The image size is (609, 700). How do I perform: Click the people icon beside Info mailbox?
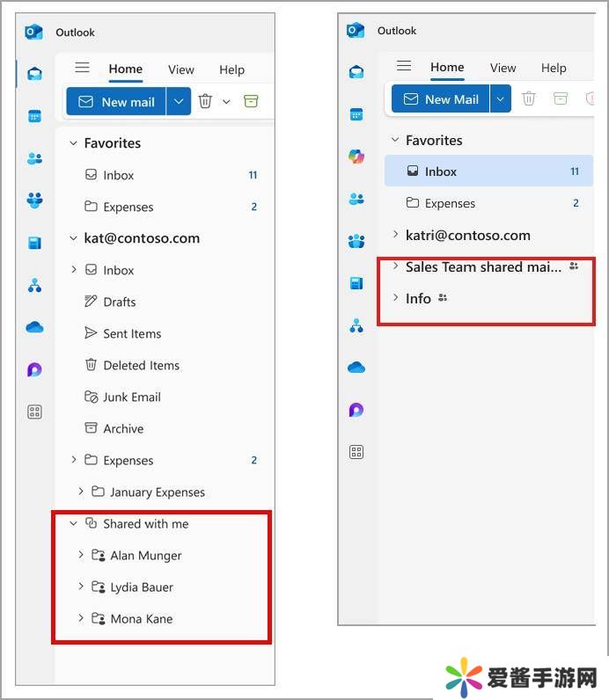[443, 298]
